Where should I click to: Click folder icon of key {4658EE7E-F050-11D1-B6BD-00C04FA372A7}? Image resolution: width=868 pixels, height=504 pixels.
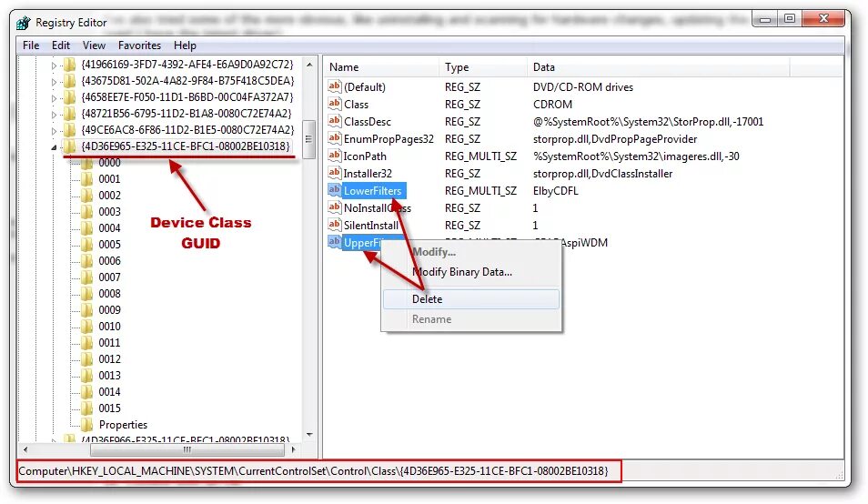pyautogui.click(x=69, y=97)
